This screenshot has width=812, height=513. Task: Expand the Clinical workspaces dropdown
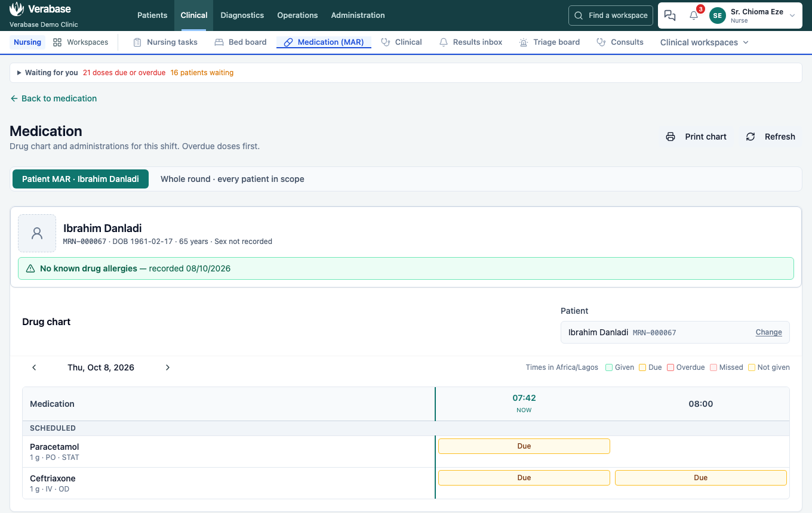pos(705,42)
